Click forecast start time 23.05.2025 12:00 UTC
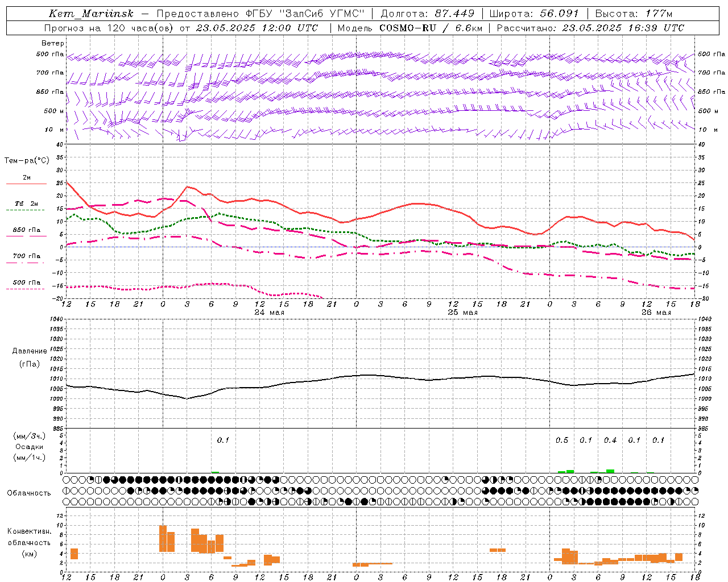 click(257, 28)
